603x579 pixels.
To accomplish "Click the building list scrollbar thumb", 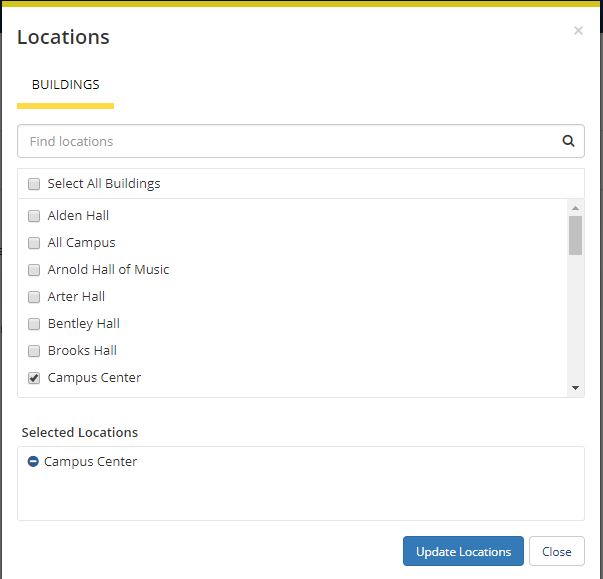I will click(x=575, y=236).
